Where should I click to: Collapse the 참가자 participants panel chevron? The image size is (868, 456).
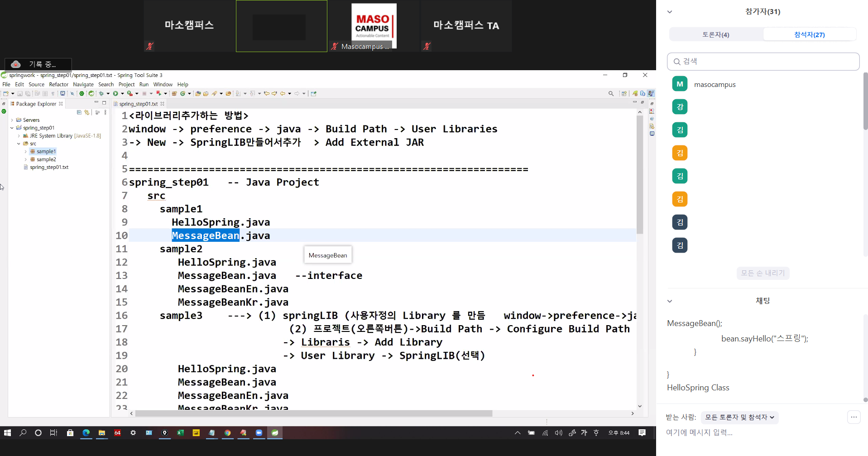click(670, 12)
